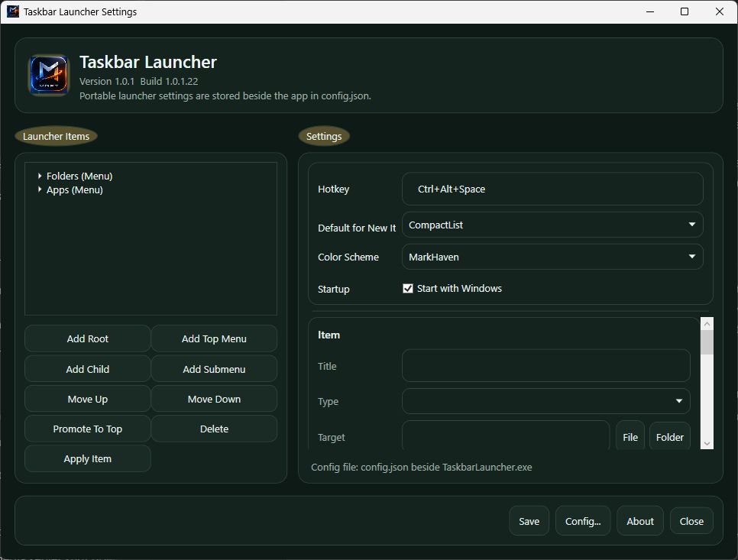Image resolution: width=738 pixels, height=560 pixels.
Task: Minimize the Taskbar Launcher Settings window
Action: [650, 11]
